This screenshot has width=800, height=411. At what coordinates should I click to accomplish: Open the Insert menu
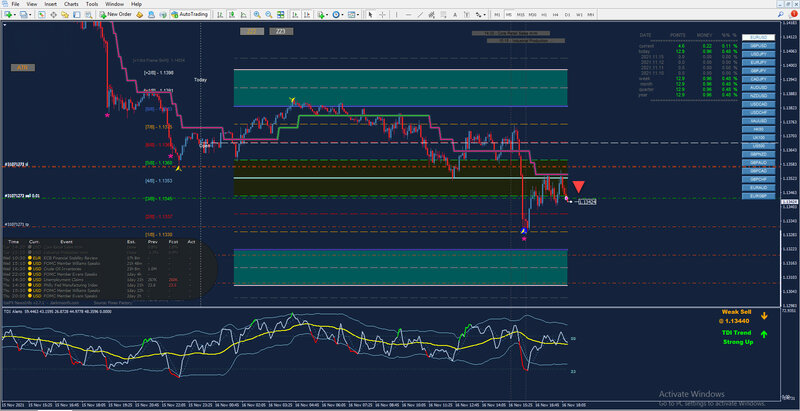51,4
